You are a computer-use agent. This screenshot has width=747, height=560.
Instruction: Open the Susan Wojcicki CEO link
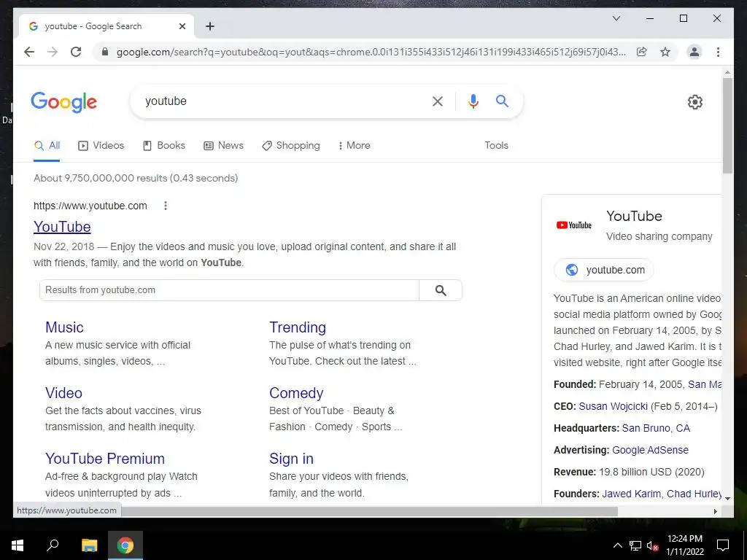click(613, 407)
